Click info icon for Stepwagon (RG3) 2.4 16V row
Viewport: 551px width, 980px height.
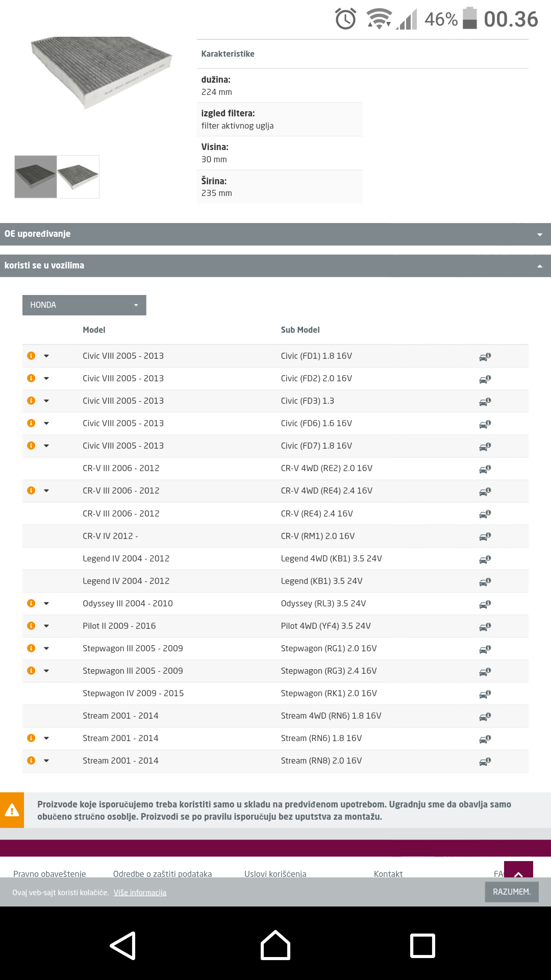31,671
